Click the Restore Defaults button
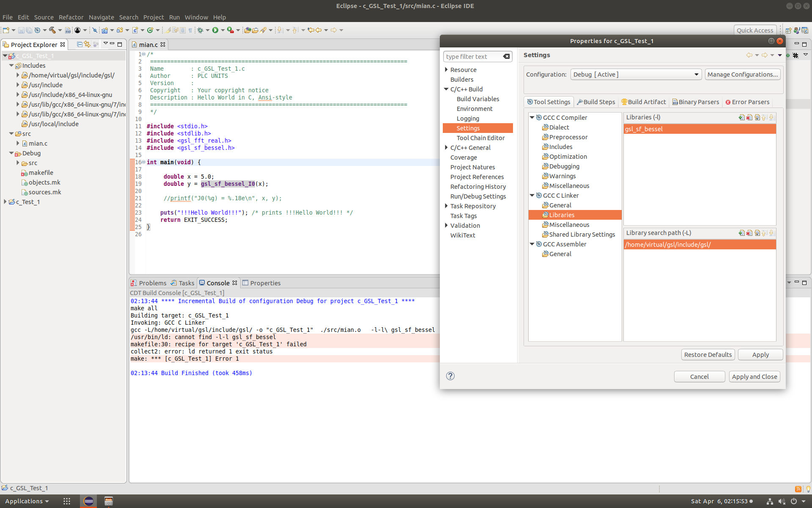 pos(708,355)
